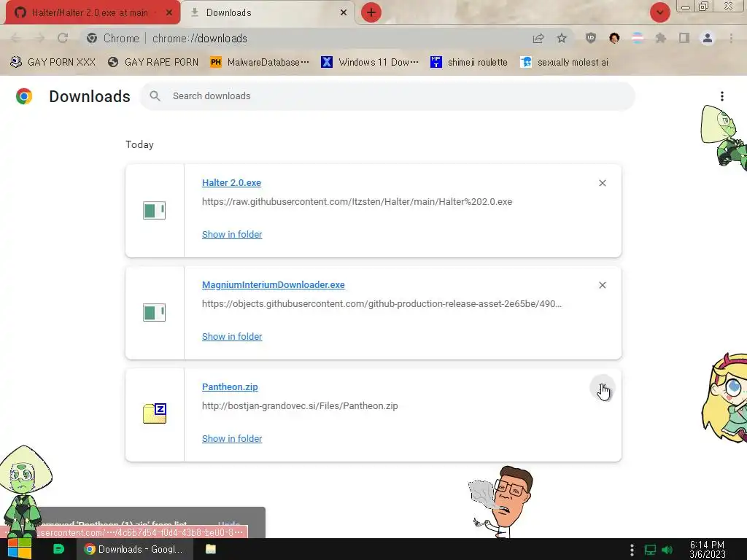Click the round avatar extension icon
The width and height of the screenshot is (747, 560).
tap(614, 38)
